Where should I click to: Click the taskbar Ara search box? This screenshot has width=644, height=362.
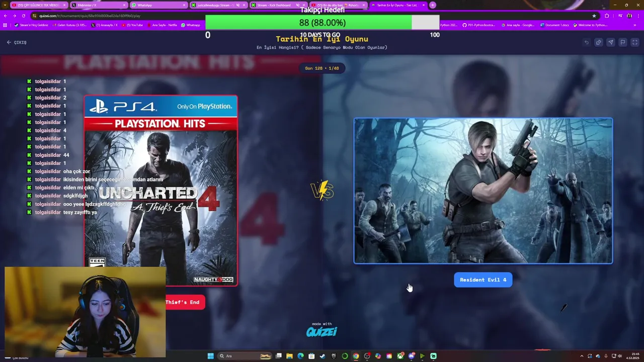pos(245,356)
